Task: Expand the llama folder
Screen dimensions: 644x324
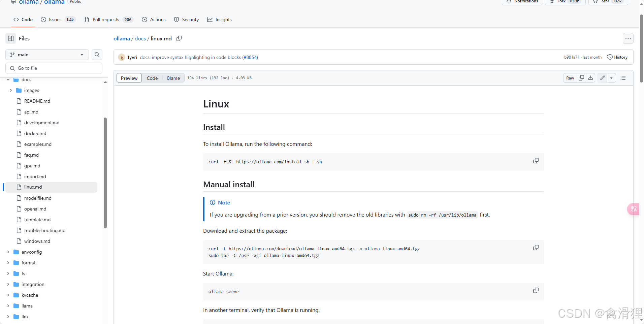Action: coord(8,306)
